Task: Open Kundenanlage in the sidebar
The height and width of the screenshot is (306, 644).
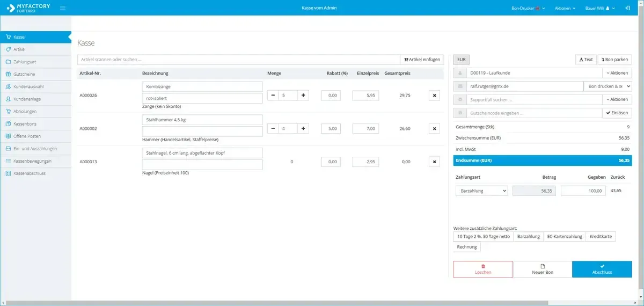Action: [x=35, y=99]
